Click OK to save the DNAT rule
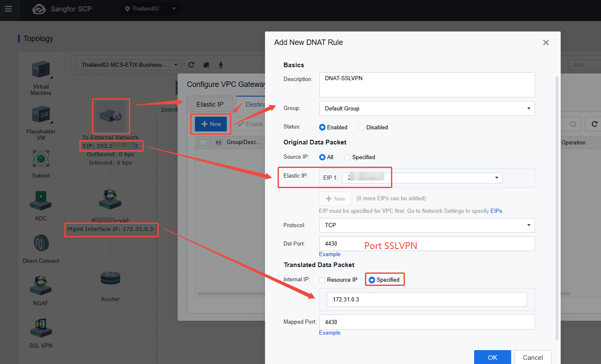Screen dimensions: 601x364 (492, 357)
